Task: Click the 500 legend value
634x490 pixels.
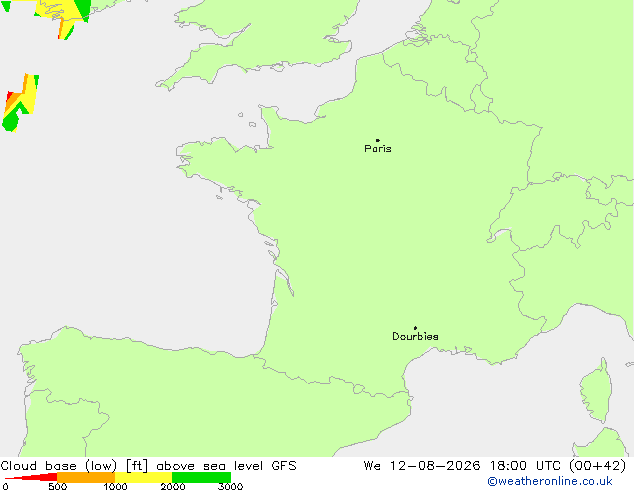Action: (58, 486)
